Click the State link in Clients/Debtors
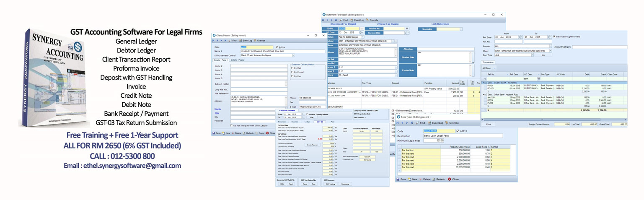Viewport: 644px width, 200px height. (217, 113)
